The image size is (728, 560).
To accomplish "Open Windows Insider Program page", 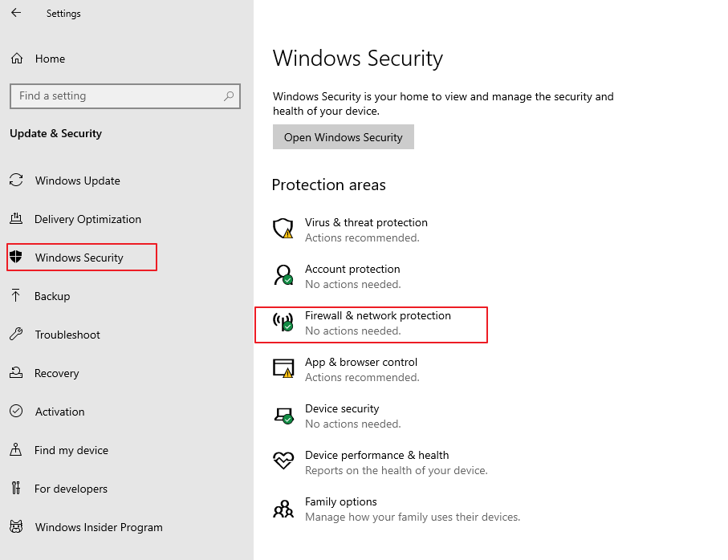I will click(x=99, y=527).
